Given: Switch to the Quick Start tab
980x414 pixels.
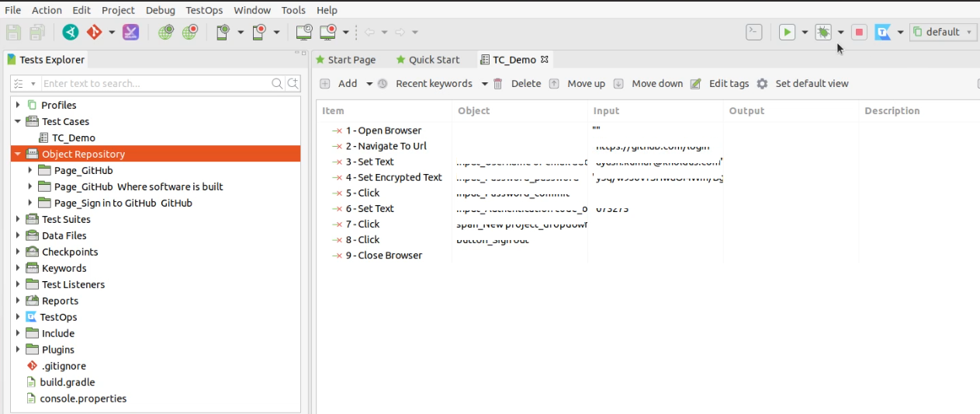Looking at the screenshot, I should coord(428,60).
